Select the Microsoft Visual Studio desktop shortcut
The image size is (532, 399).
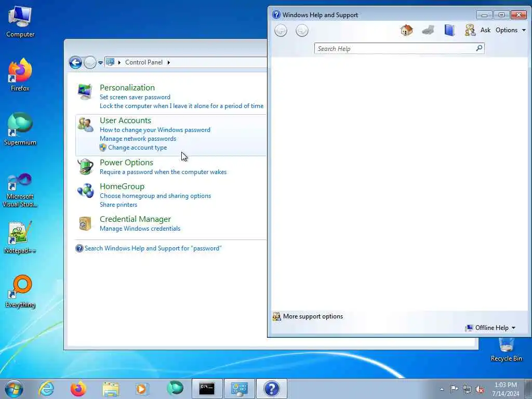(20, 190)
